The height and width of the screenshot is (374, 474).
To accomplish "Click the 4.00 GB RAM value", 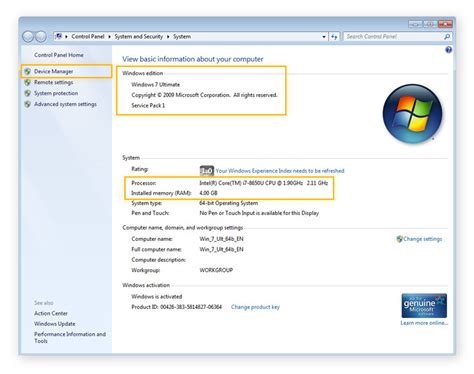I will [x=208, y=193].
